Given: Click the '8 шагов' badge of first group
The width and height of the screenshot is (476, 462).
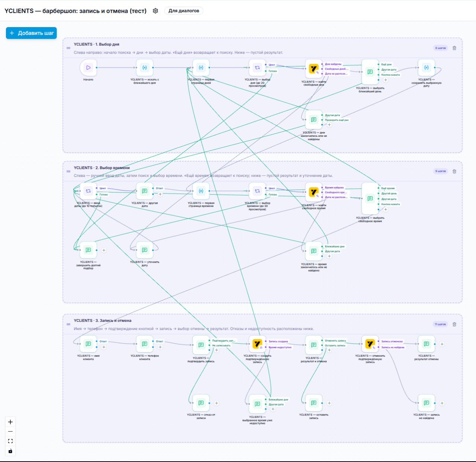Looking at the screenshot, I should pyautogui.click(x=440, y=48).
